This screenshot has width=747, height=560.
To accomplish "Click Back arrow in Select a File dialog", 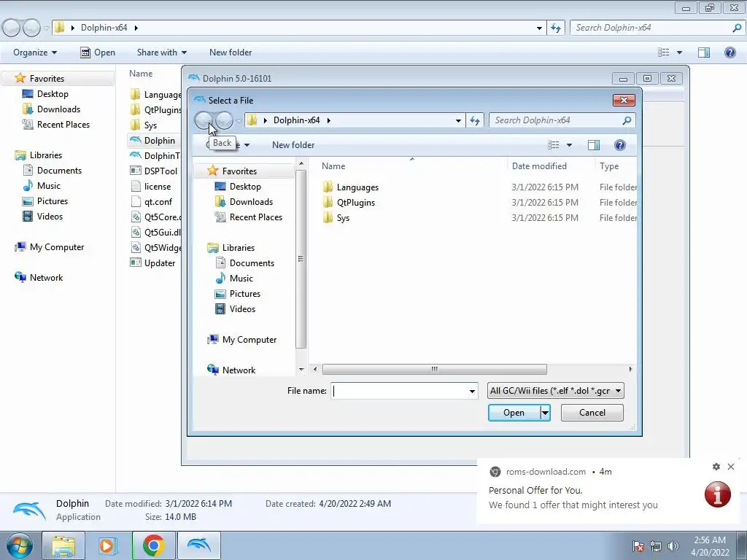I will click(204, 120).
